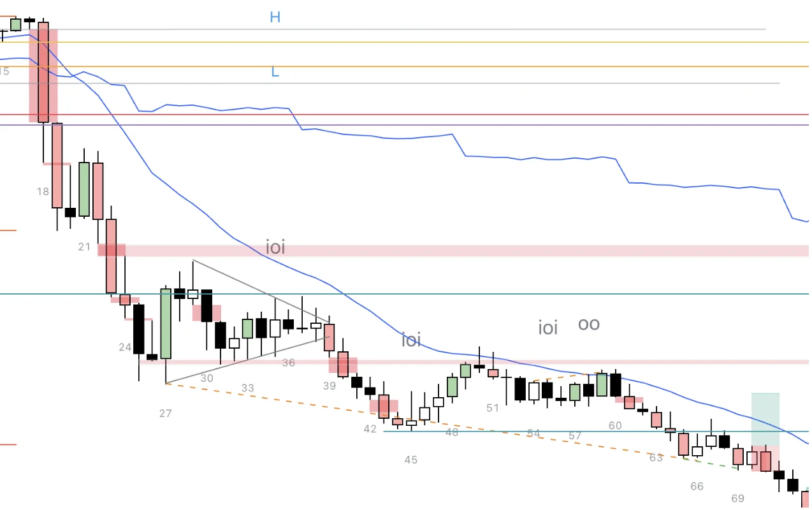Viewport: 812px width, 510px height.
Task: Select bar number label 54
Action: click(x=533, y=433)
